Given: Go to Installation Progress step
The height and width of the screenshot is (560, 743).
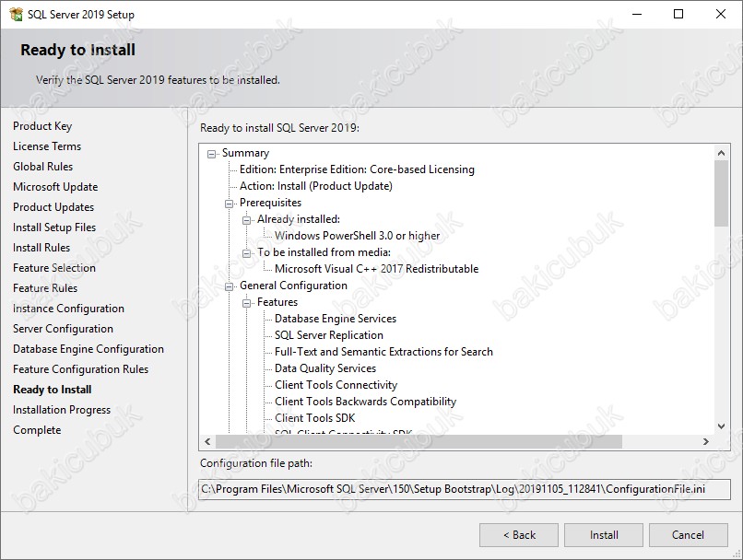Looking at the screenshot, I should (x=62, y=410).
